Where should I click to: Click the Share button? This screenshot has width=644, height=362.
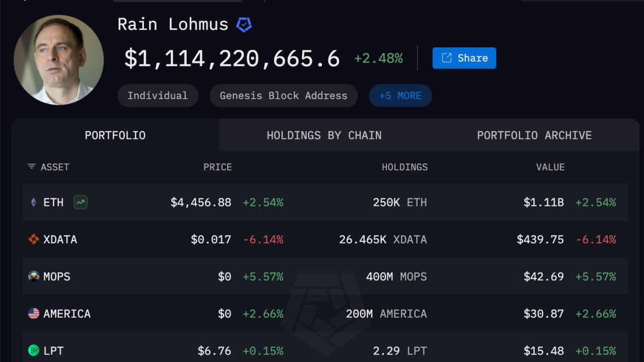click(x=464, y=58)
